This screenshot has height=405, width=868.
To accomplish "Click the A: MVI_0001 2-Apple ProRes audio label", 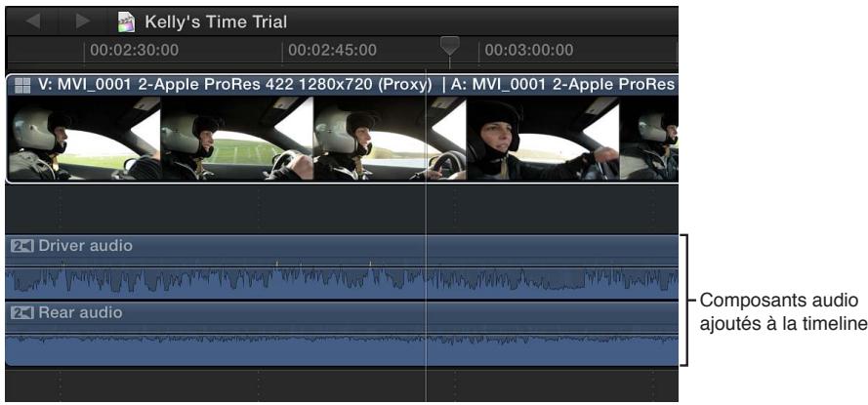I will 563,84.
